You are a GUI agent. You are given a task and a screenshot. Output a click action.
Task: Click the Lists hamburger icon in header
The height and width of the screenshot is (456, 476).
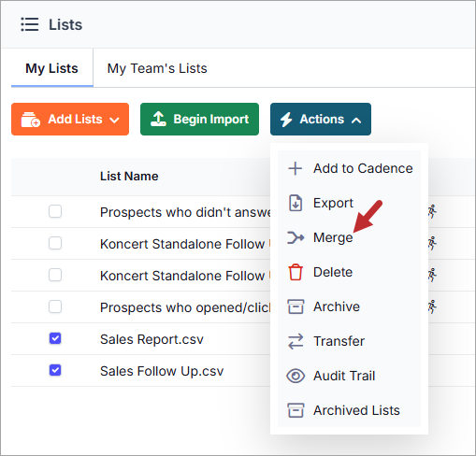point(30,24)
